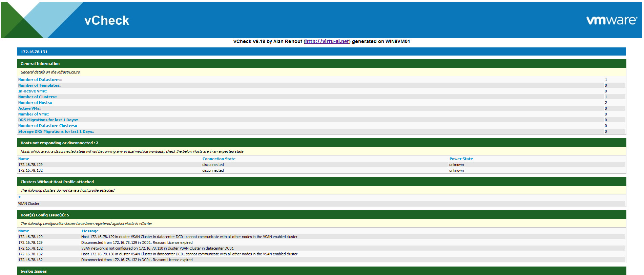Click message about 172.16.78.129 cannot communicate with VSAN nodes
Screen dimensions: 644x275
[x=189, y=237]
